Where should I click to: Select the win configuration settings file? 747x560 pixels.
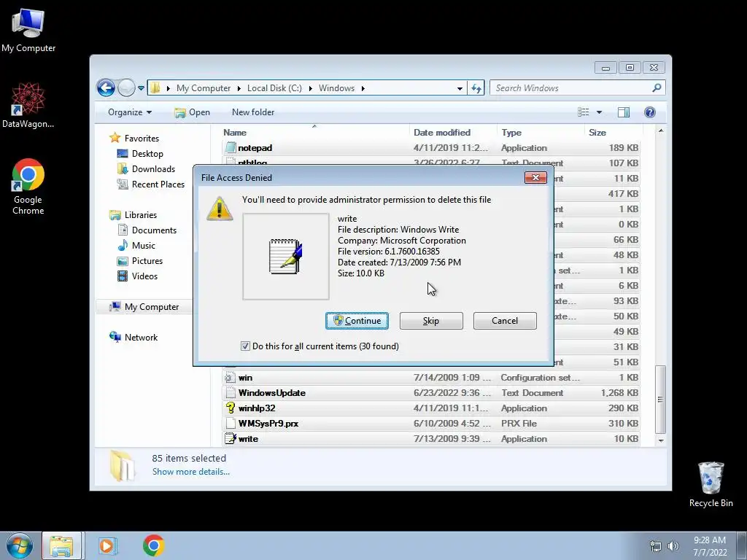tap(431, 378)
